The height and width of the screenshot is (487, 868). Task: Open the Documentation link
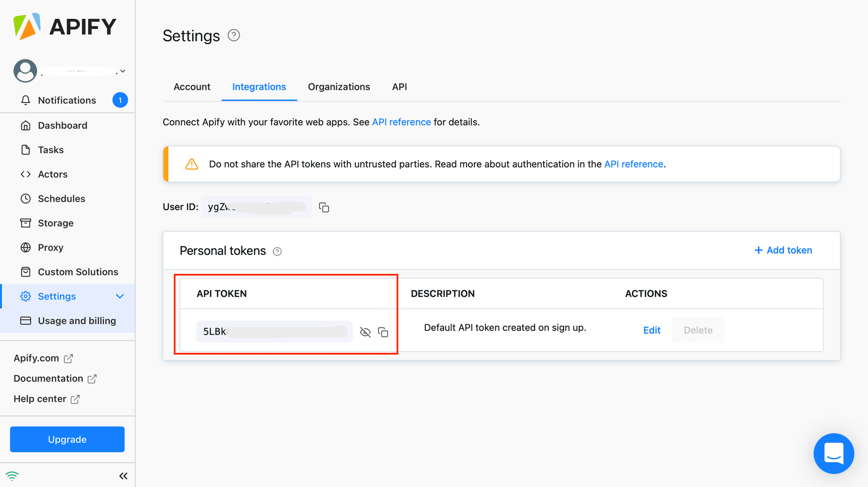tap(55, 378)
